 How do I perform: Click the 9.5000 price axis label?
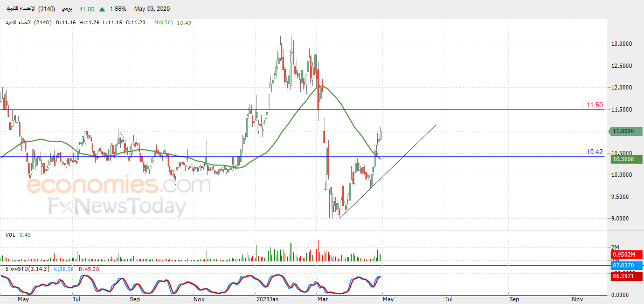[x=620, y=197]
